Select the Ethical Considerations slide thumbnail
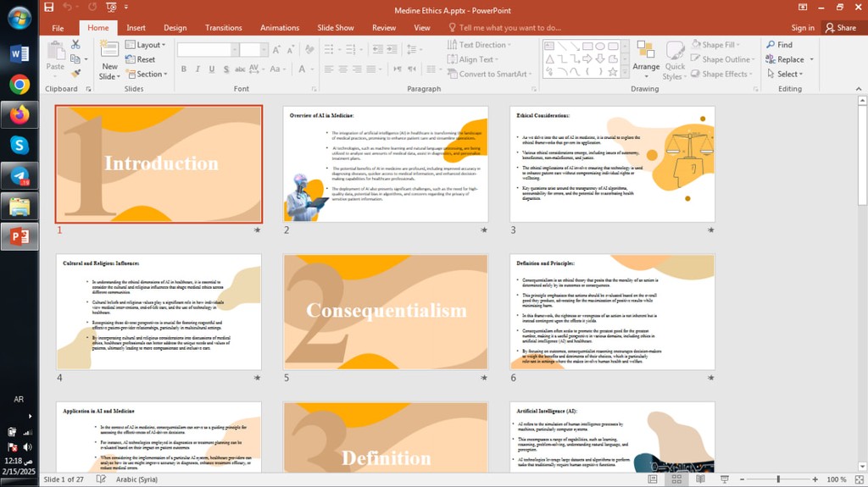Image resolution: width=868 pixels, height=487 pixels. pos(612,164)
